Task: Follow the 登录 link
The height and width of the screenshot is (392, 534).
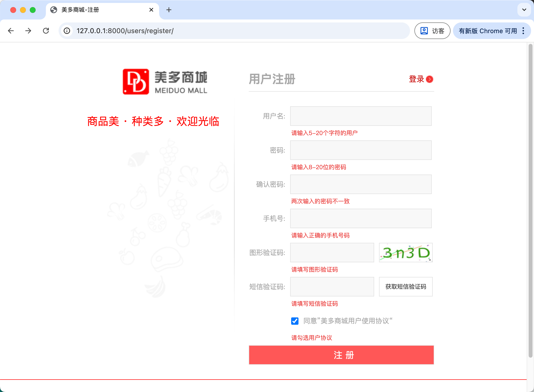Action: (416, 79)
